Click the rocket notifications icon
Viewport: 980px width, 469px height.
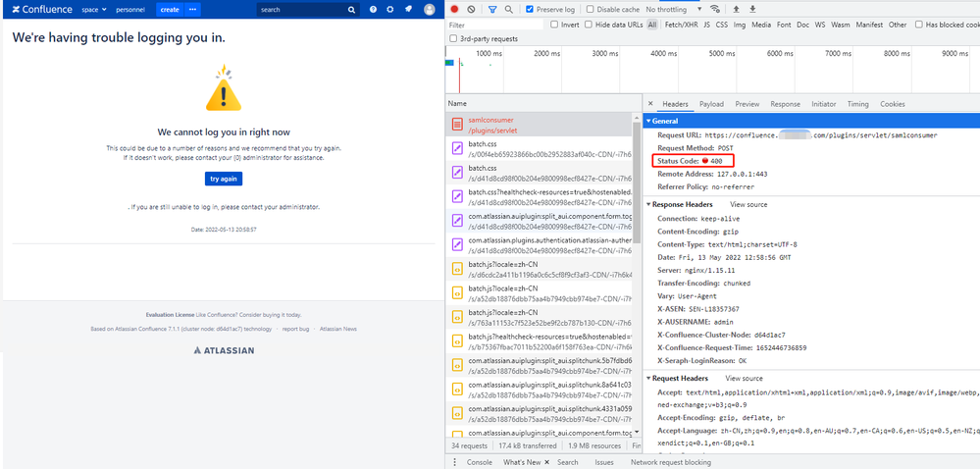(408, 10)
